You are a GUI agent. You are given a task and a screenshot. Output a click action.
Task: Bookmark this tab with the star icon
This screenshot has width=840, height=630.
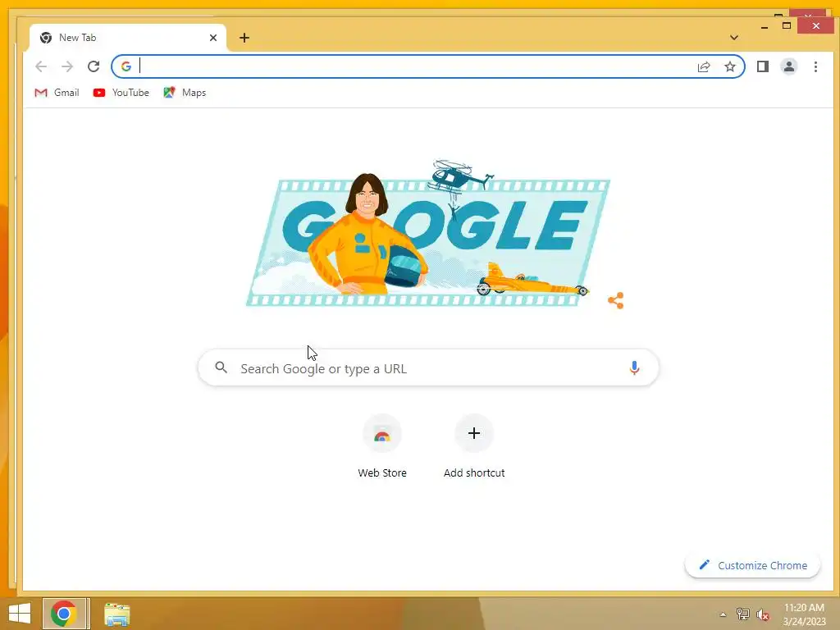(x=729, y=66)
